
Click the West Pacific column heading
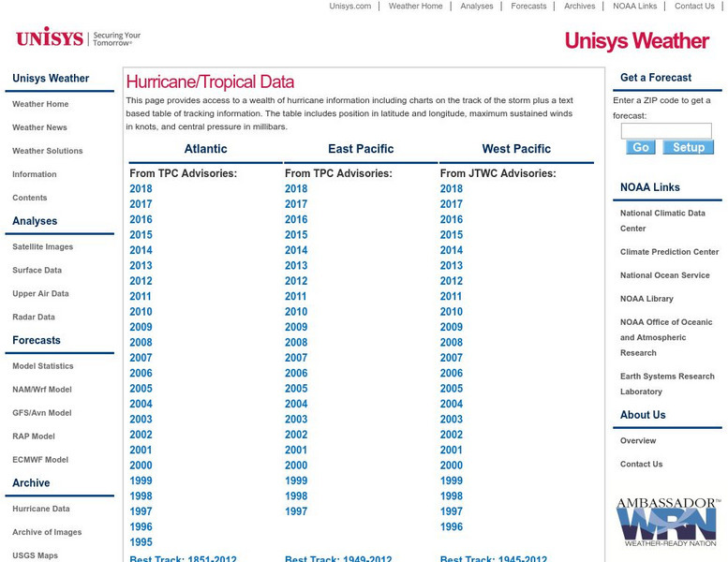pos(516,149)
